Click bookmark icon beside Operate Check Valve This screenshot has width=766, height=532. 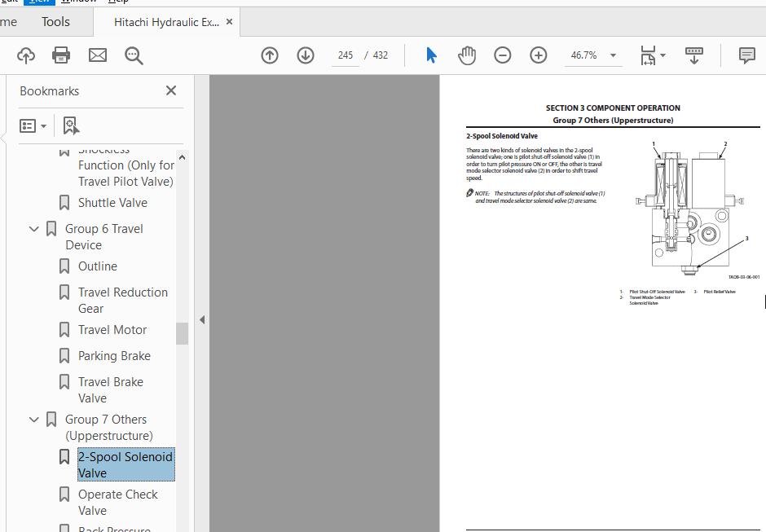point(64,495)
